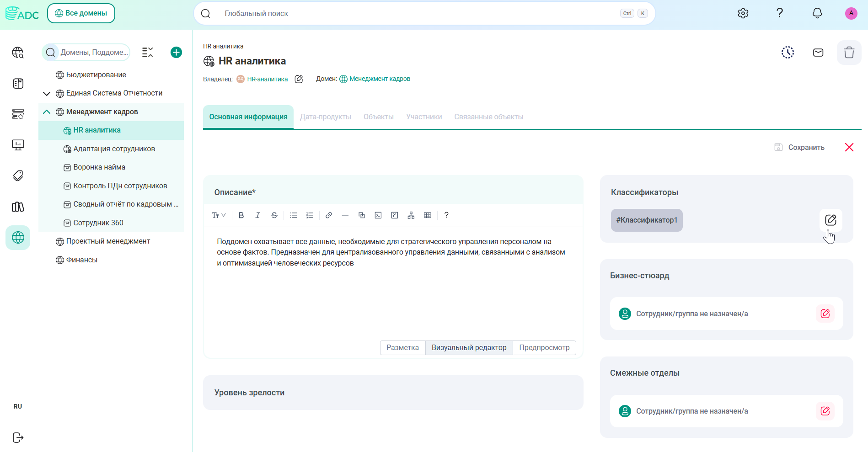Collapse Менеджмент кадров node
This screenshot has width=868, height=452.
coord(47,112)
